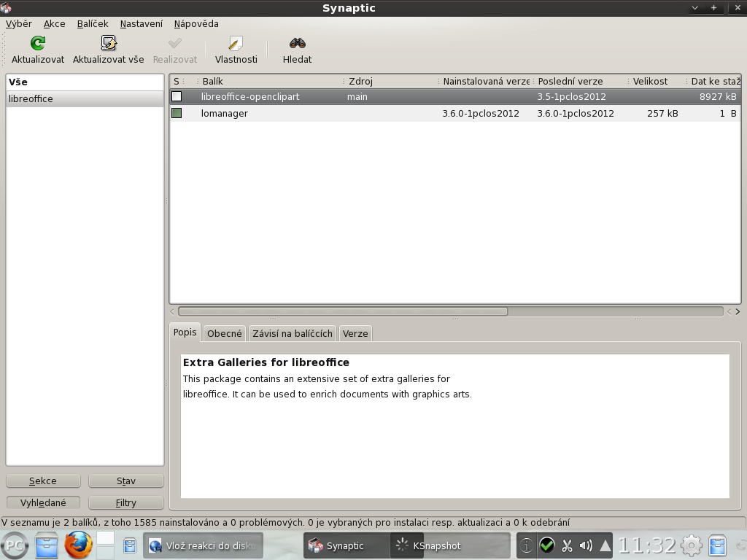Click taskbar settings gear icon
This screenshot has height=560, width=747.
[x=692, y=545]
